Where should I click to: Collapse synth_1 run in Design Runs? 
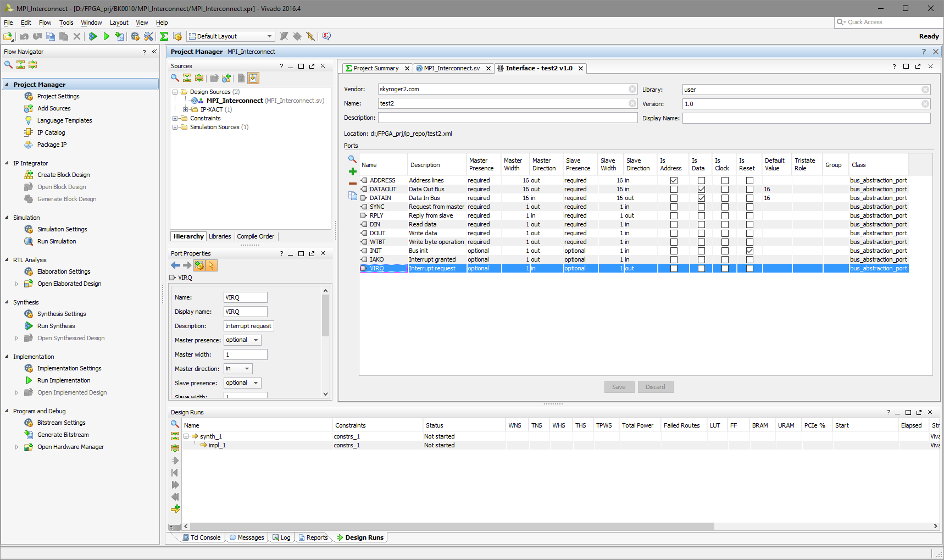[186, 436]
